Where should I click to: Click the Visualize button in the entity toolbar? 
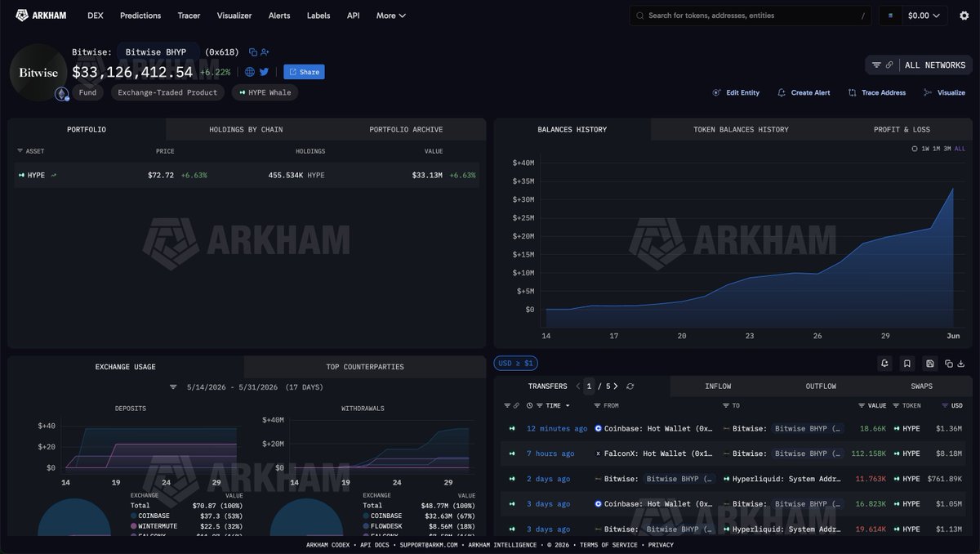pyautogui.click(x=944, y=93)
